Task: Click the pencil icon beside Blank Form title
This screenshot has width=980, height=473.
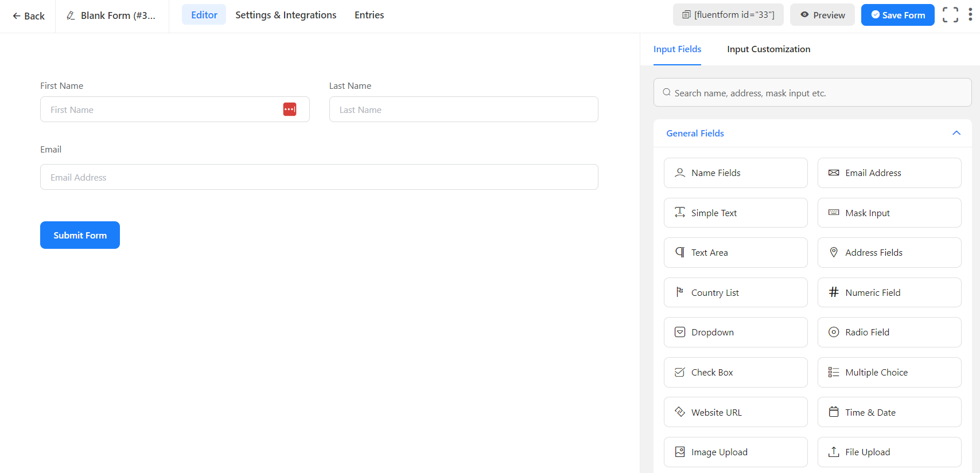Action: (x=71, y=15)
